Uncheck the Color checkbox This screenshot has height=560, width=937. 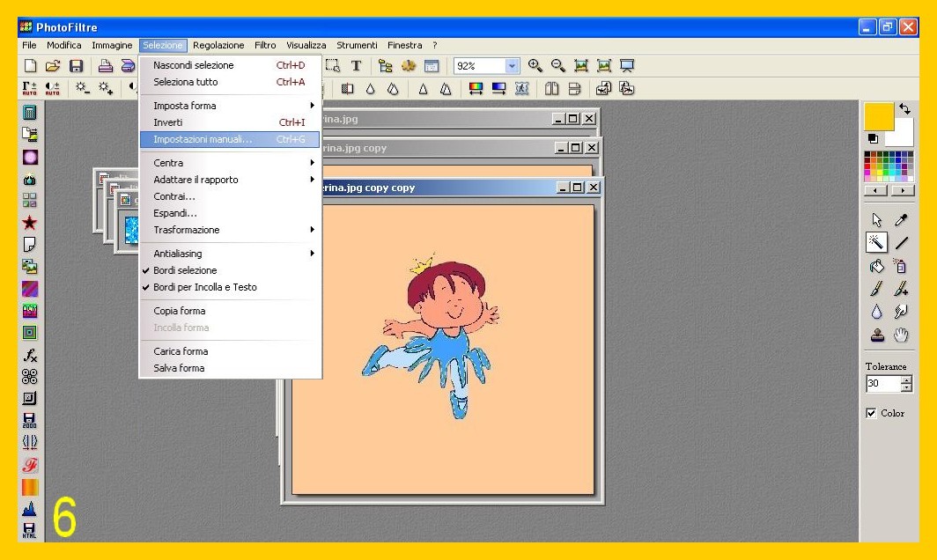[x=871, y=413]
